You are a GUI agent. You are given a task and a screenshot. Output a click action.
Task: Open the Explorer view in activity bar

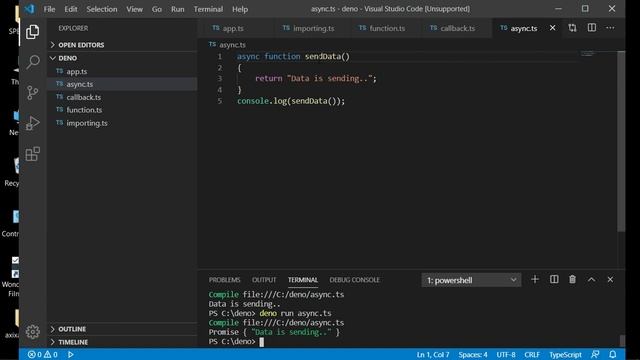coord(32,31)
